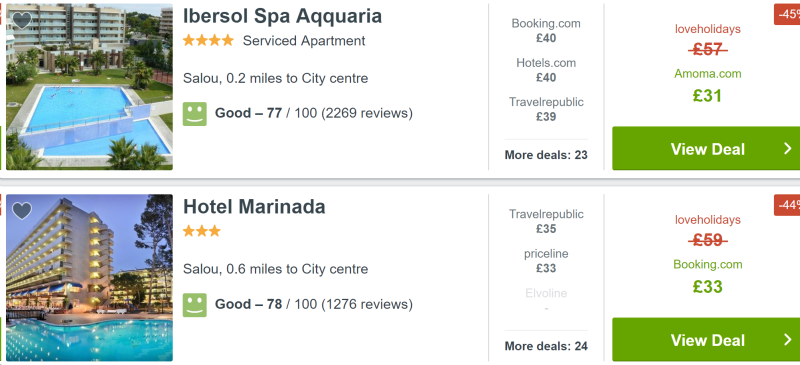Select priceline £33 offer
Screen dimensions: 800x365
click(546, 261)
